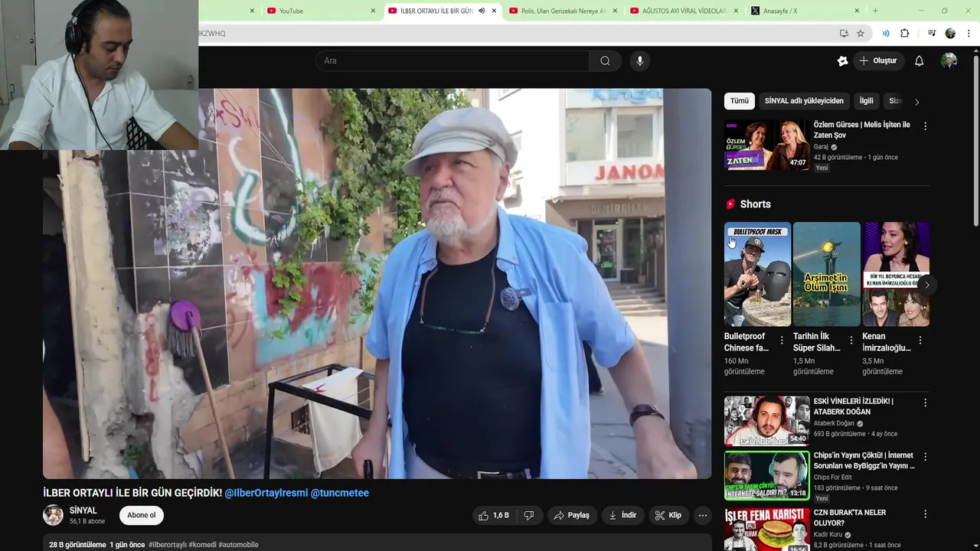The width and height of the screenshot is (980, 551).
Task: Open the SİNYAL channel name link
Action: (83, 510)
